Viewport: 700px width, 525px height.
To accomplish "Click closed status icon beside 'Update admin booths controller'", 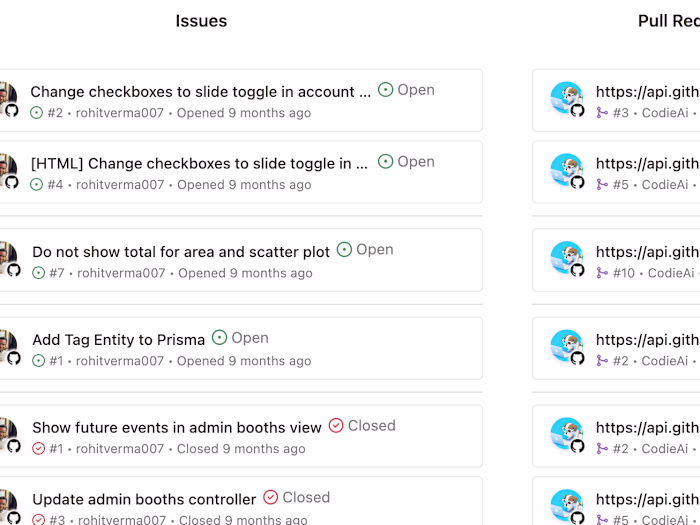I will pos(271,498).
